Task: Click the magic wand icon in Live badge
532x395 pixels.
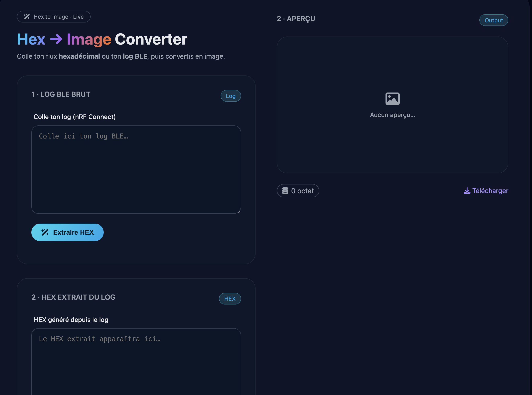Action: [x=27, y=17]
